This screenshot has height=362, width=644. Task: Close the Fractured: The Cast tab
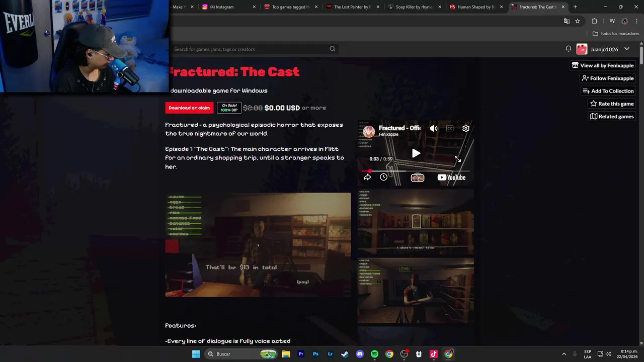click(x=563, y=7)
